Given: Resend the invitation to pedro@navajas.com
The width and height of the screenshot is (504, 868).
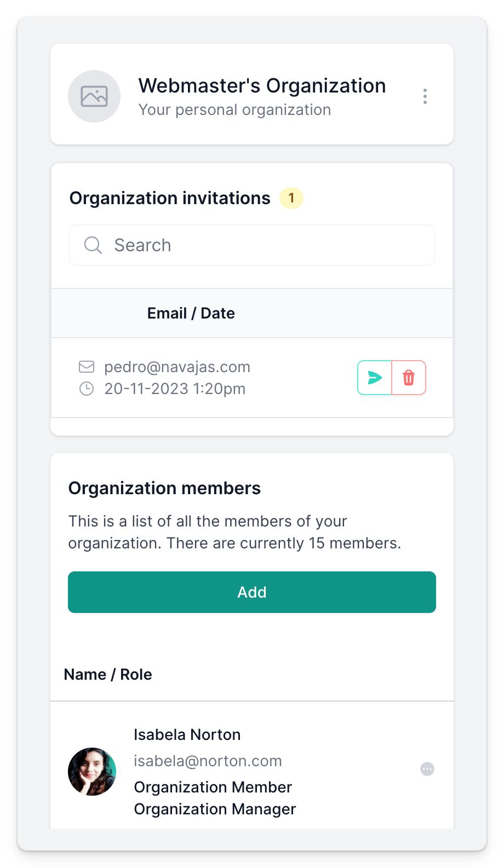Looking at the screenshot, I should [x=375, y=378].
